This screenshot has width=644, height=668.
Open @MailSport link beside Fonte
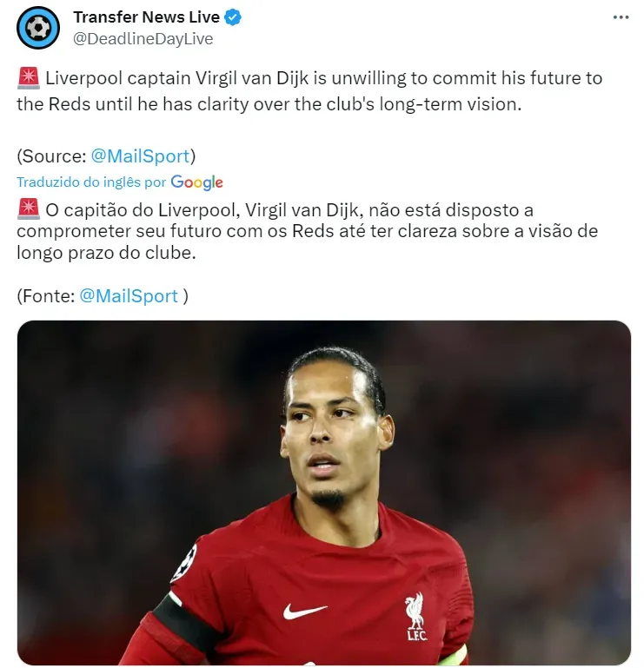click(x=129, y=295)
